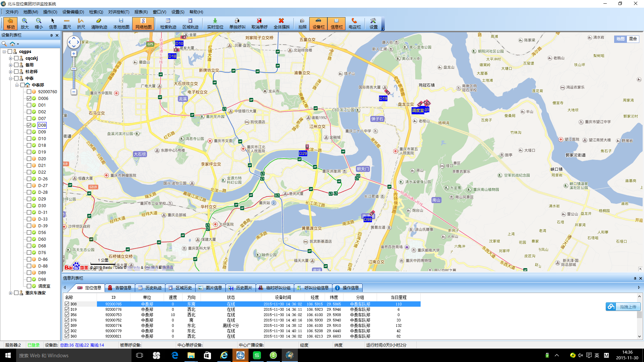Click the 缩小 zoom-out tool
This screenshot has width=644, height=362.
pos(39,24)
